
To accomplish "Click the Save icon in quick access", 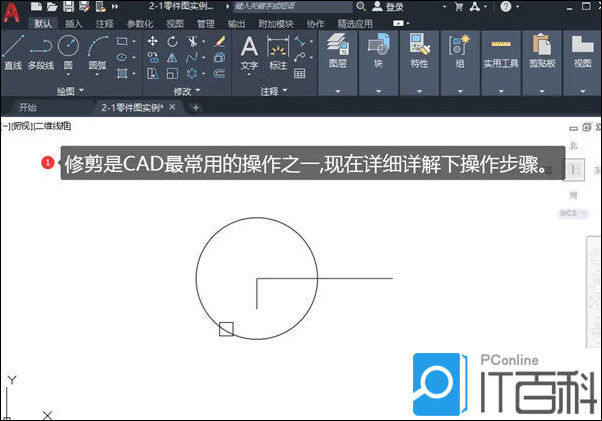I will click(x=68, y=7).
